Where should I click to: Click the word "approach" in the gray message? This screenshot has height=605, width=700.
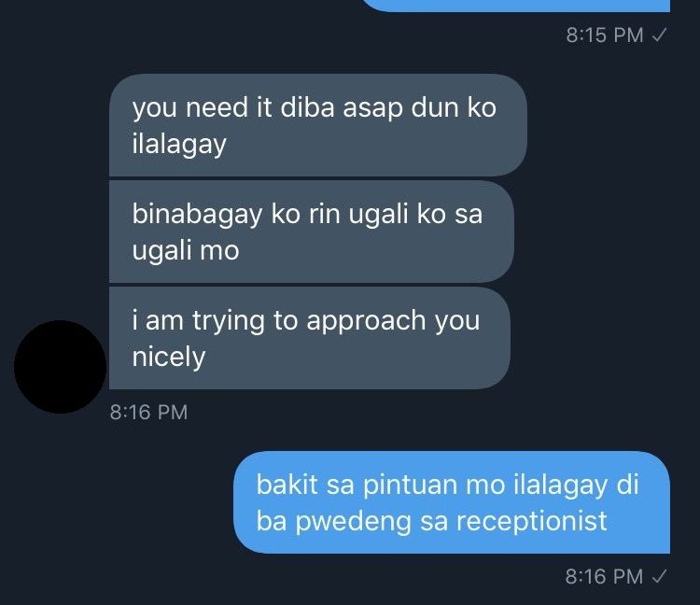coord(366,321)
